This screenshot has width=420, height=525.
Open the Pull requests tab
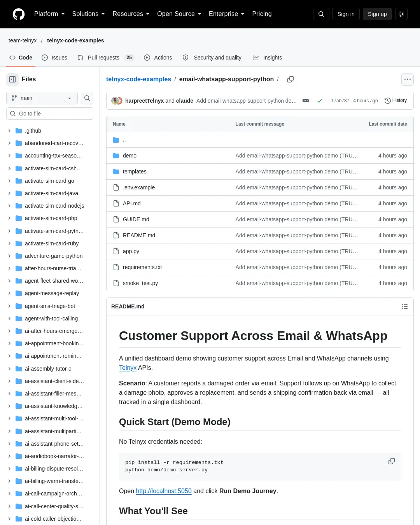point(105,58)
